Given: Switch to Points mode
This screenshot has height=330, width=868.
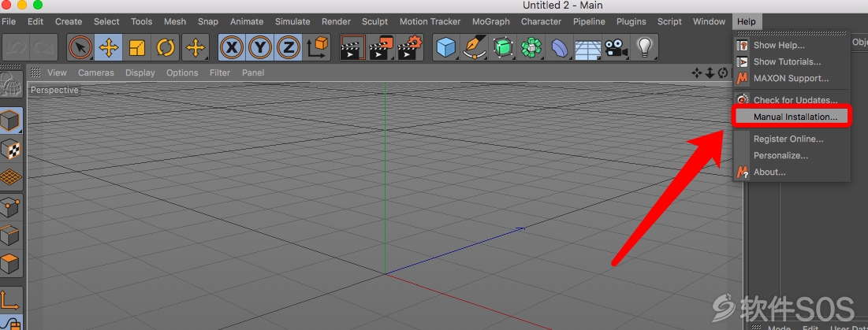Looking at the screenshot, I should (12, 209).
